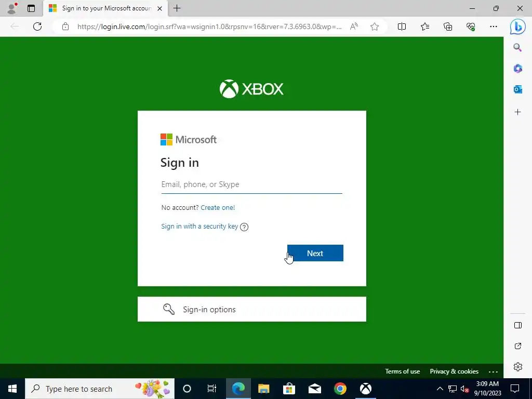Open the Windows Start menu

click(x=12, y=389)
